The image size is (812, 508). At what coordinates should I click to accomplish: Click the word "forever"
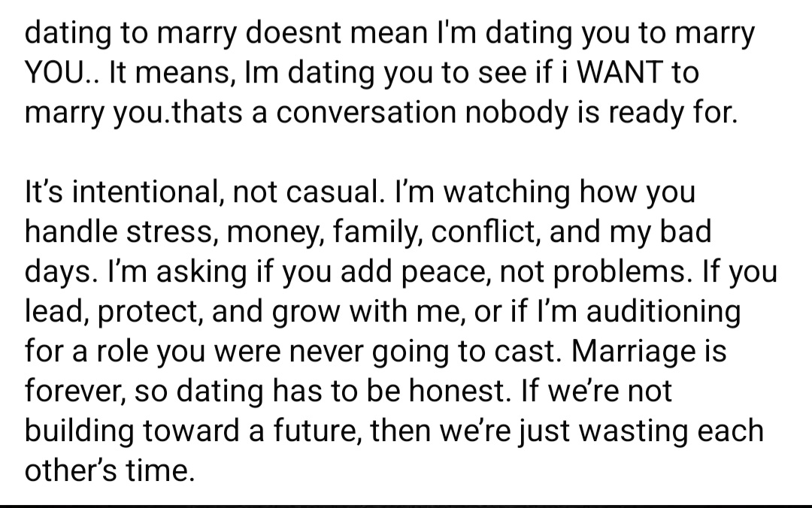pyautogui.click(x=74, y=391)
